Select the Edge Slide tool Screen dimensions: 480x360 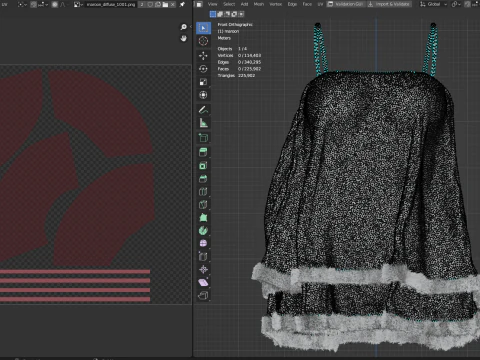coord(203,256)
